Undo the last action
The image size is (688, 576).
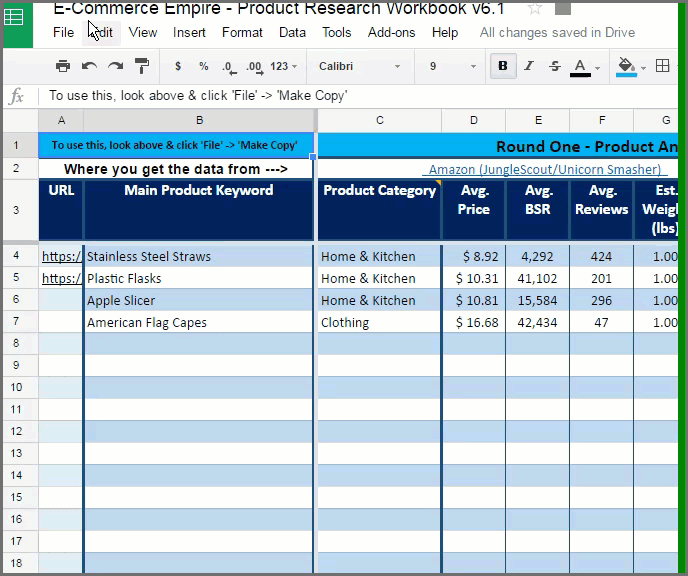click(x=89, y=66)
